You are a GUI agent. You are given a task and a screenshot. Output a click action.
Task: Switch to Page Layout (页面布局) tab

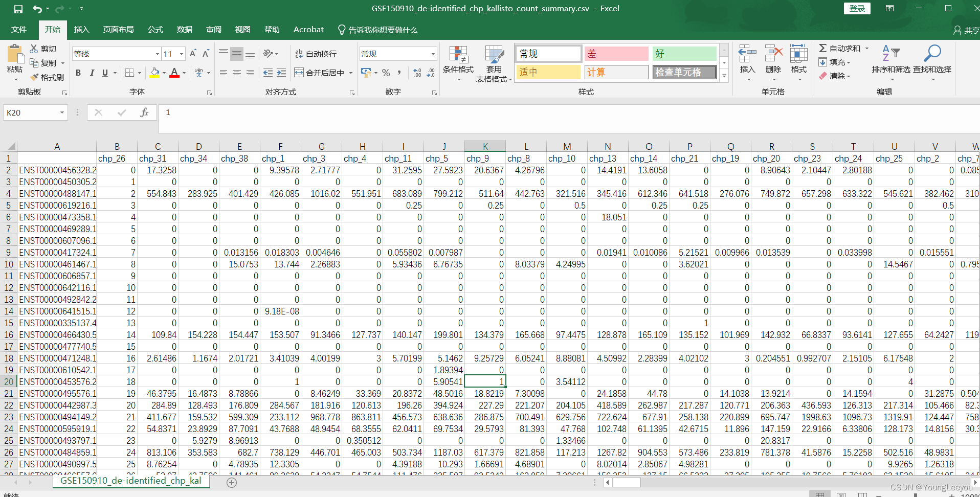coord(119,30)
